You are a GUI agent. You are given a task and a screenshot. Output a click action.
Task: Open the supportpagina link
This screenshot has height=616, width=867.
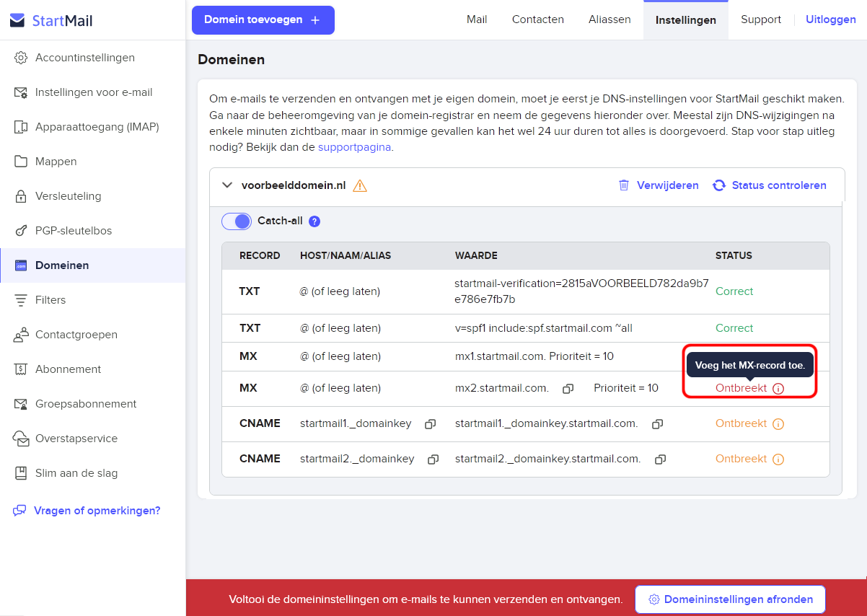(355, 147)
